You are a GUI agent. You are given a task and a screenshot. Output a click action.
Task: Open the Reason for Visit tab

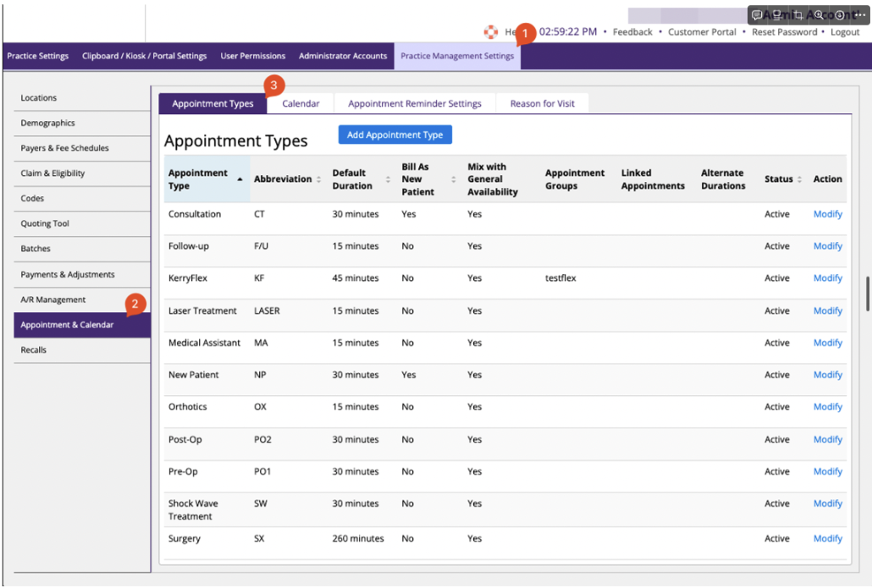coord(542,103)
